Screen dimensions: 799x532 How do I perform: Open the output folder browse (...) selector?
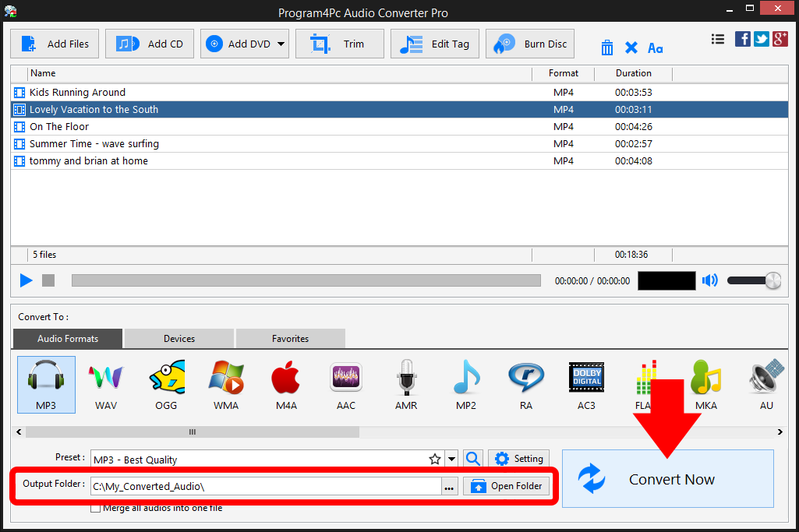point(448,485)
